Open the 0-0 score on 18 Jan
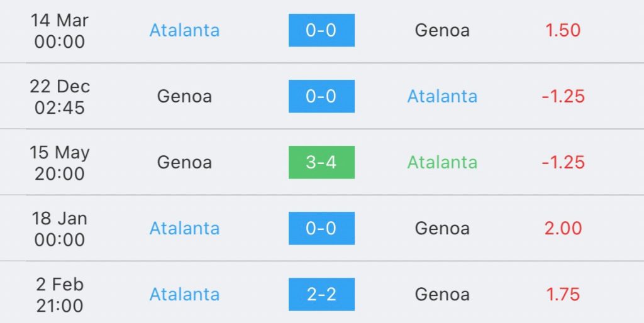Viewport: 644px width, 323px height. coord(321,229)
